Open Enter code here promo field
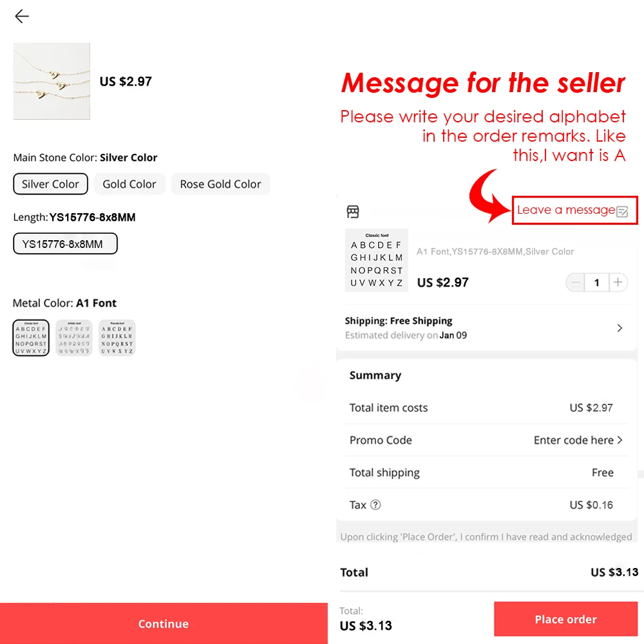Image resolution: width=644 pixels, height=644 pixels. 578,440
